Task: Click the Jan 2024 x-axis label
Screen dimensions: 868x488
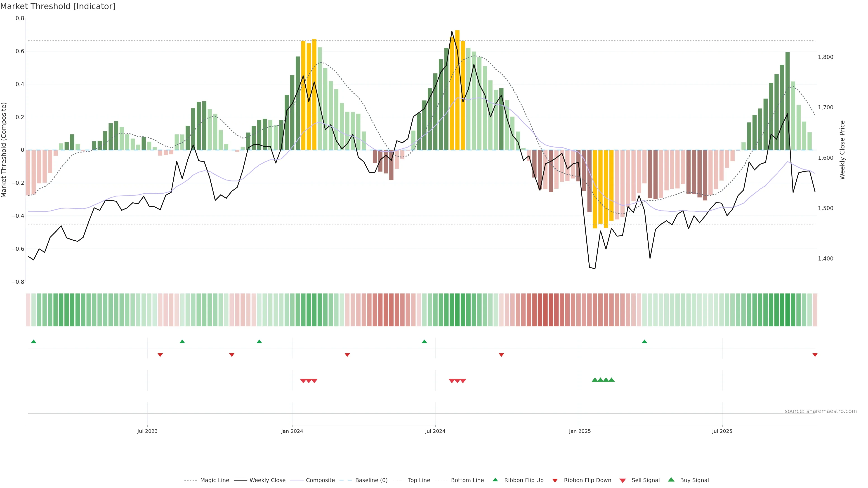Action: point(292,431)
